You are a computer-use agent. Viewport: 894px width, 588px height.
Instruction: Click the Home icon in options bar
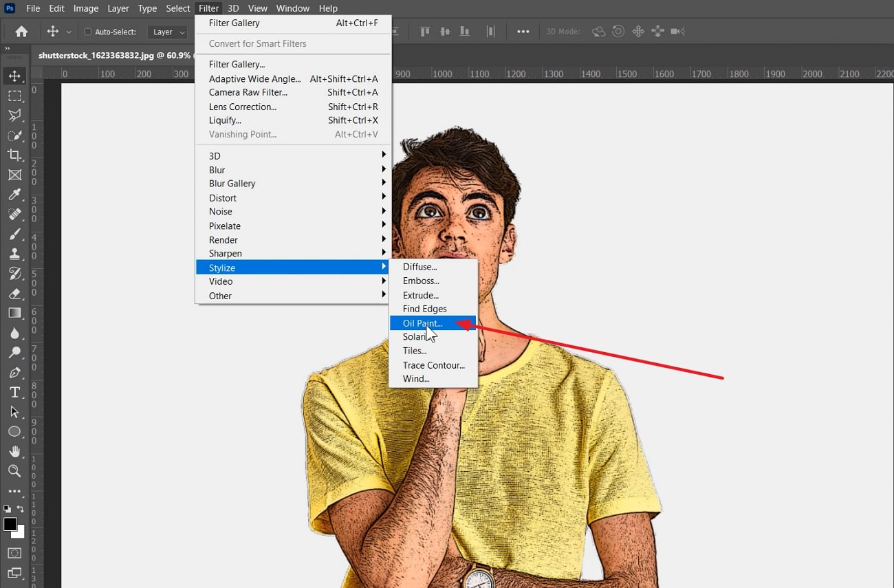21,32
